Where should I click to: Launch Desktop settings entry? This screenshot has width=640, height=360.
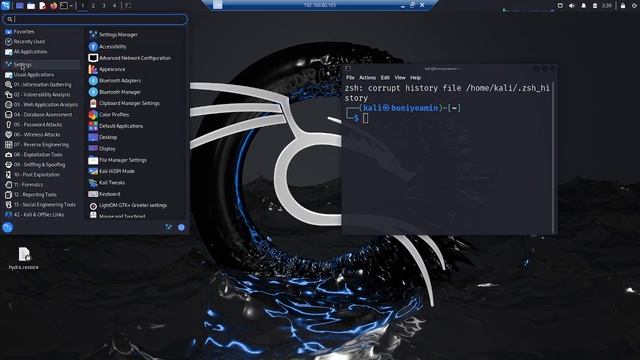point(136,137)
